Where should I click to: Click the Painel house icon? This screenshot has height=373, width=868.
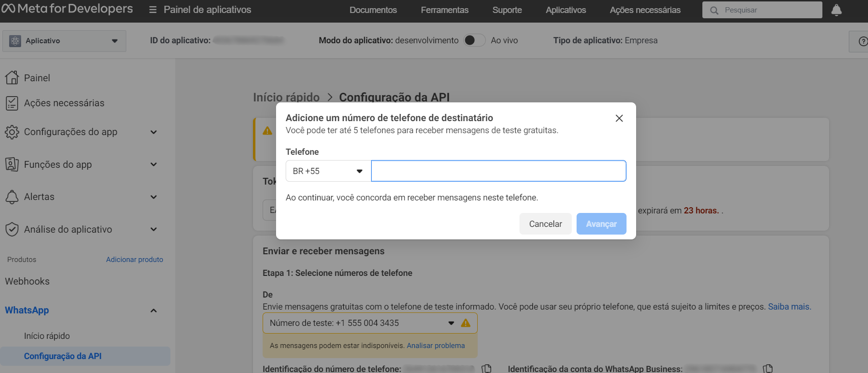tap(12, 77)
